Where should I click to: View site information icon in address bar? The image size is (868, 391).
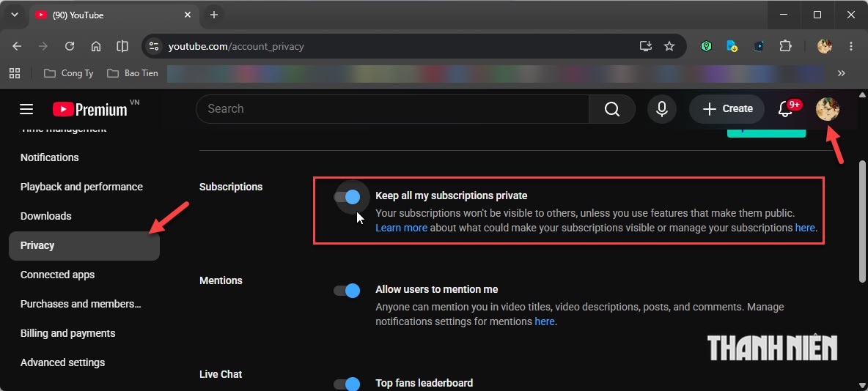[155, 46]
